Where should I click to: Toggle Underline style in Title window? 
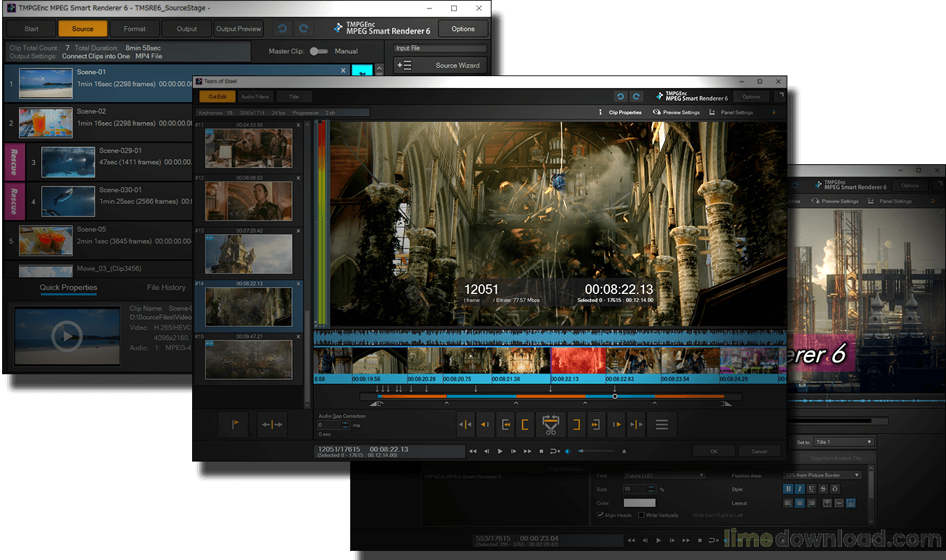tap(811, 489)
